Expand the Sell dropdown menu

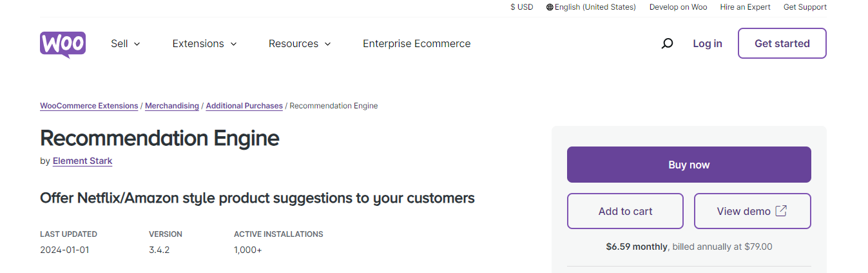(x=126, y=44)
